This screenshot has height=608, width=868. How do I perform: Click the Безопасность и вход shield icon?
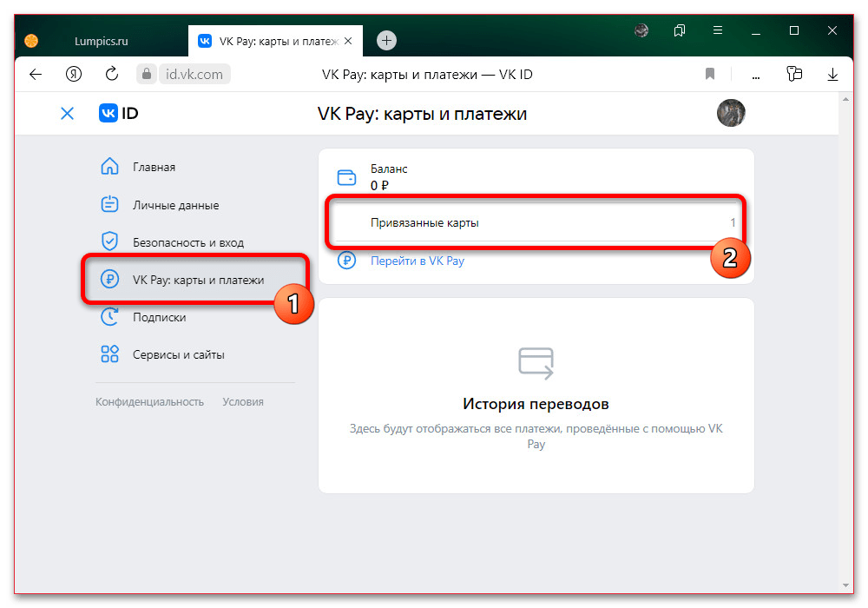click(x=109, y=241)
